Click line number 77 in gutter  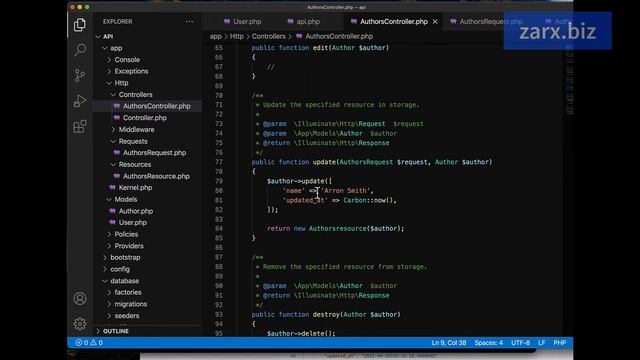point(219,162)
